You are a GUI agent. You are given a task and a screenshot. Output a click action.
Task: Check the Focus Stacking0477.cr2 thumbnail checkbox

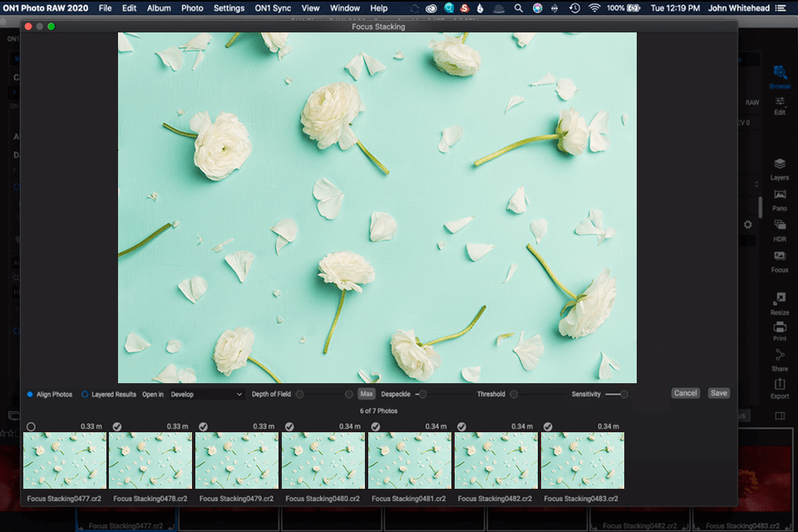(31, 426)
